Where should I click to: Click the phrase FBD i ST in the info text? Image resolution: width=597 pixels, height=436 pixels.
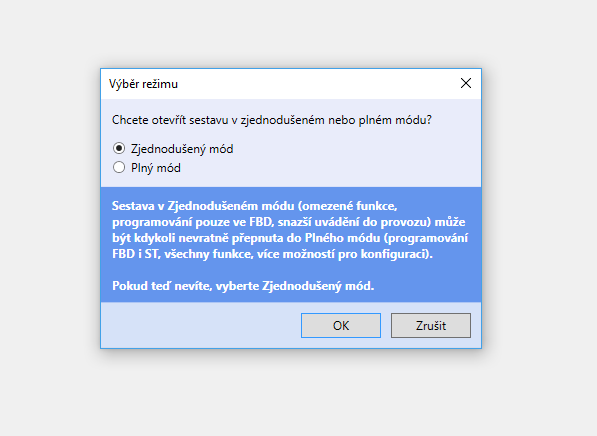tap(136, 254)
